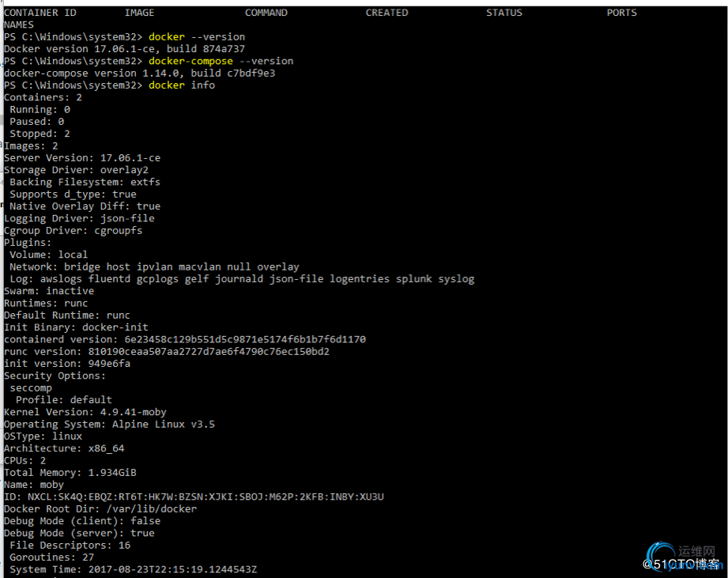Click the 'Security Options:' line
The width and height of the screenshot is (728, 578).
click(x=55, y=376)
